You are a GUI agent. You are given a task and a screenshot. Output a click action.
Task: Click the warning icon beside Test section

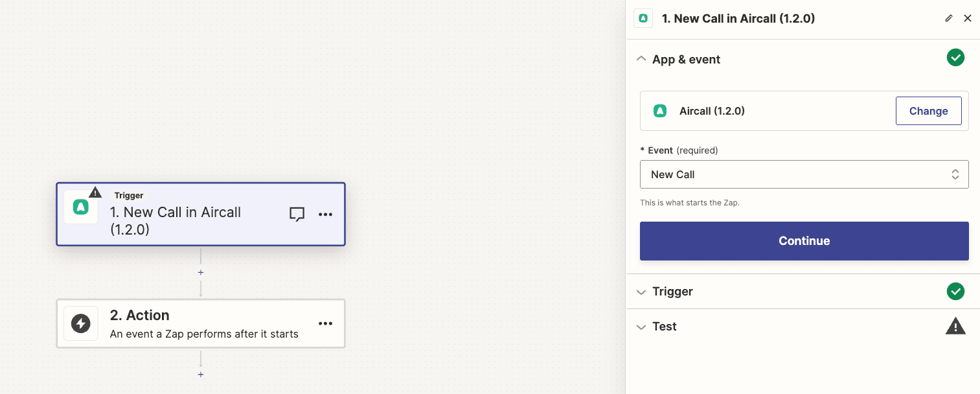click(955, 327)
